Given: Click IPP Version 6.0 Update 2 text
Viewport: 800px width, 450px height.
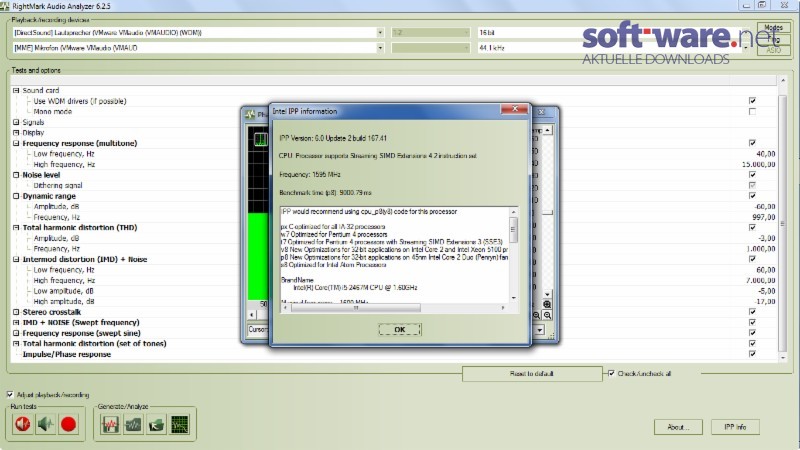Looking at the screenshot, I should (333, 138).
